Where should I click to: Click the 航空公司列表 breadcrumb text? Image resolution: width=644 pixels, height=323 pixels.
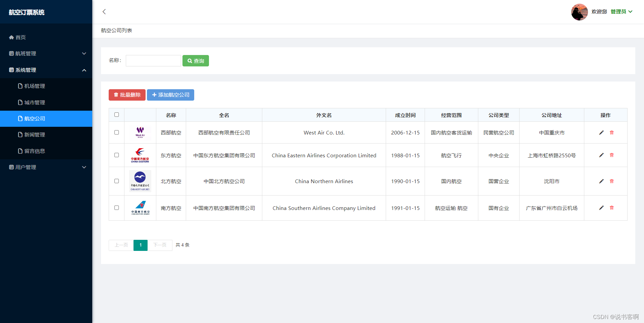(116, 31)
